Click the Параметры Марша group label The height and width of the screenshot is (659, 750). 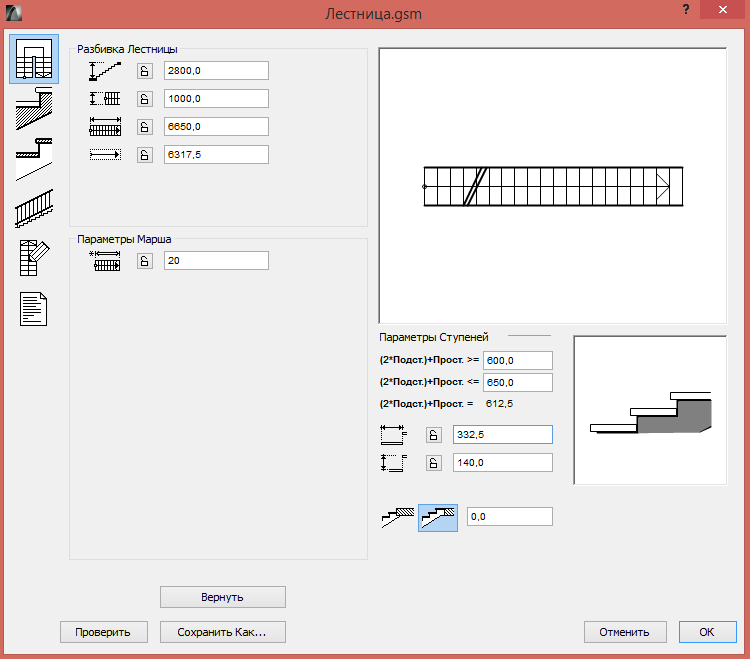pos(124,239)
